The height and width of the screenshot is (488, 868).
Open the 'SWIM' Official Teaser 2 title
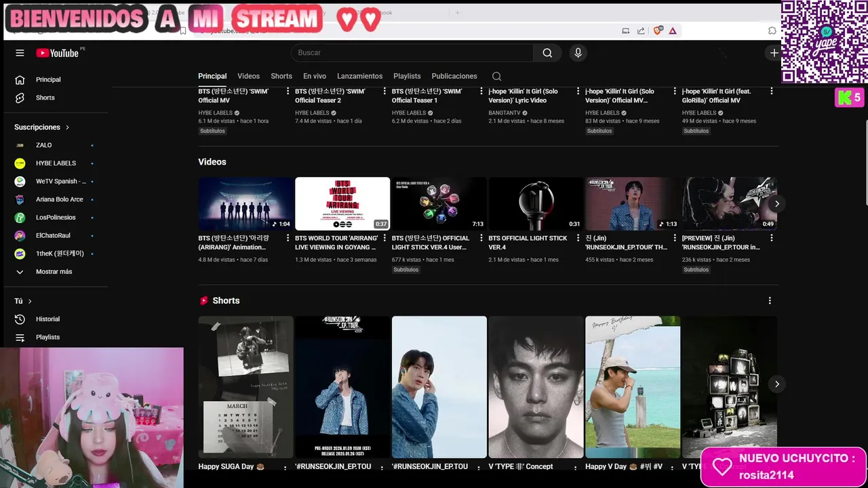click(330, 96)
